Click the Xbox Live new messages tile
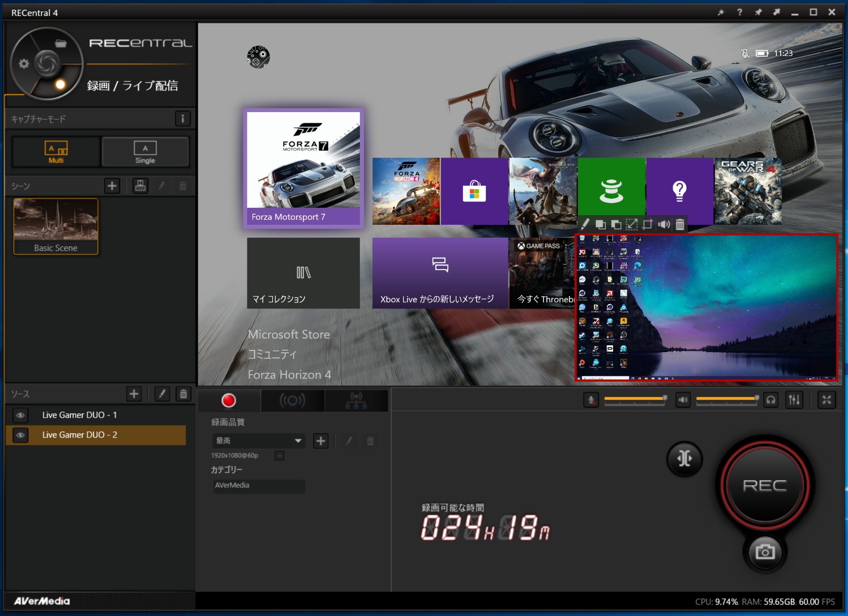 440,273
